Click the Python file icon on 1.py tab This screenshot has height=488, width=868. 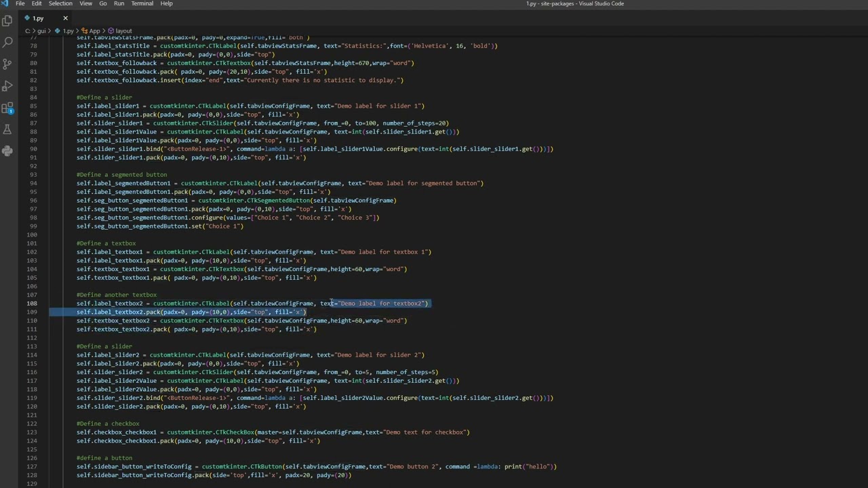tap(26, 18)
